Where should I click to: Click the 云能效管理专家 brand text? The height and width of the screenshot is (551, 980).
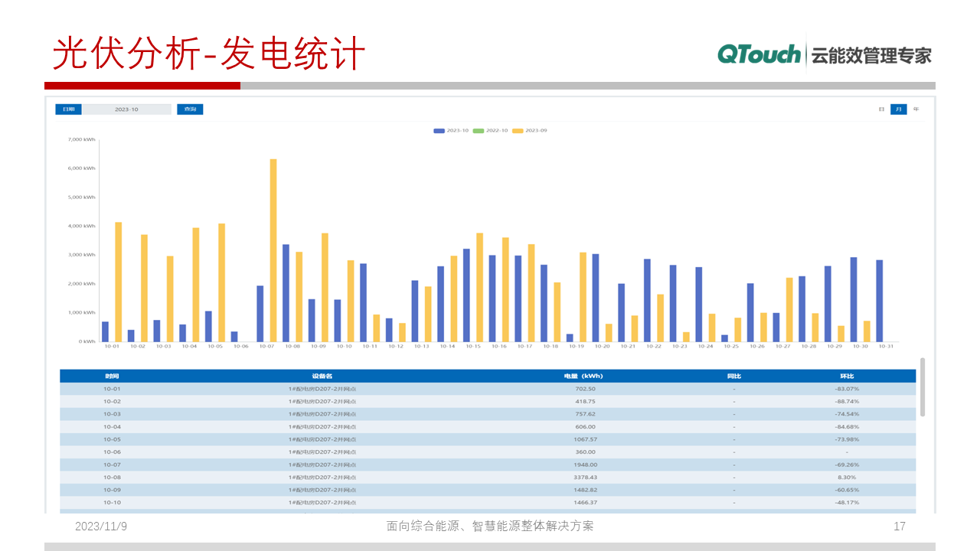pyautogui.click(x=872, y=54)
